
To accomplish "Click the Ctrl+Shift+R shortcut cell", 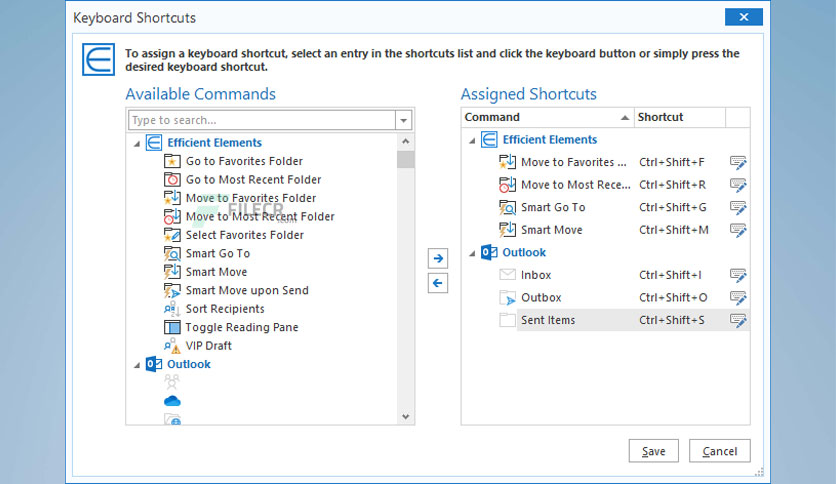I will pos(672,185).
